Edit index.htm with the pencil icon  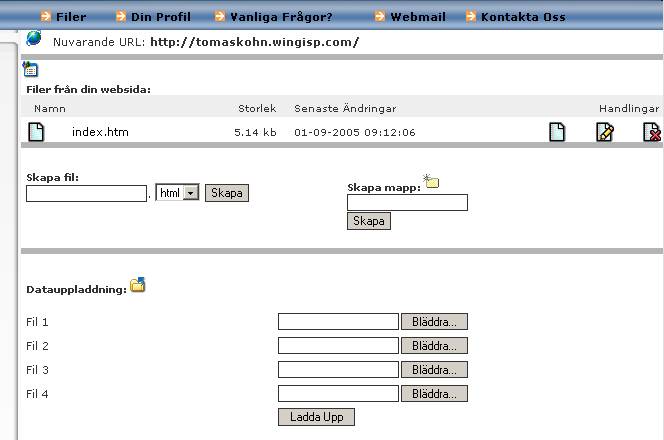[x=604, y=132]
